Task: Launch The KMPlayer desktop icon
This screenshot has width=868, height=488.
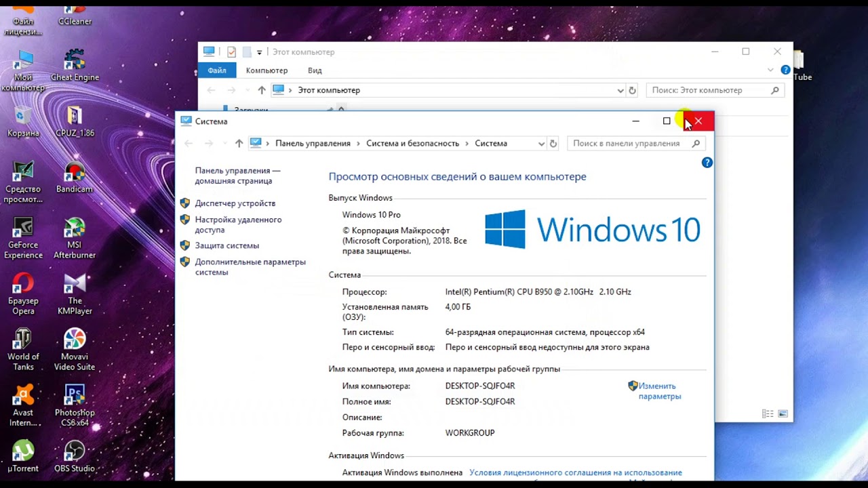Action: point(75,294)
